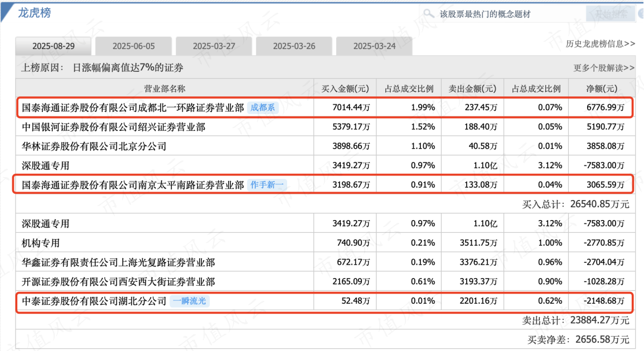
Task: Click the -2148.68万 net amount cell
Action: (x=604, y=301)
